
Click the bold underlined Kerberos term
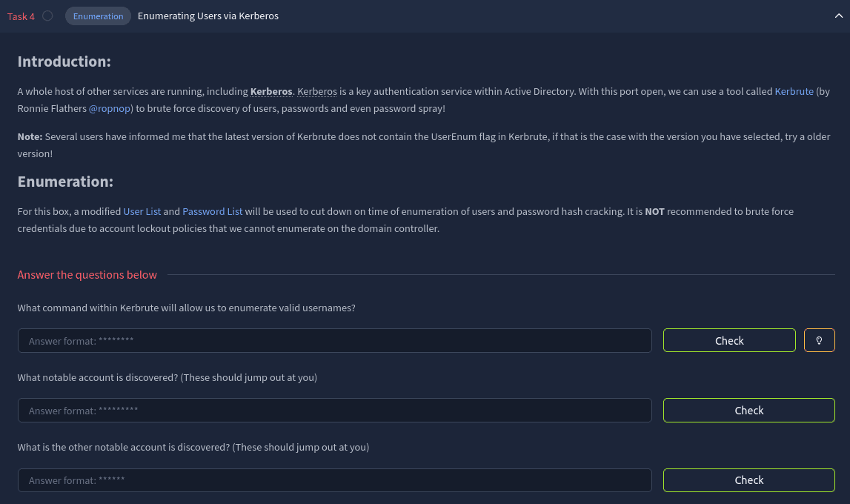[x=271, y=91]
